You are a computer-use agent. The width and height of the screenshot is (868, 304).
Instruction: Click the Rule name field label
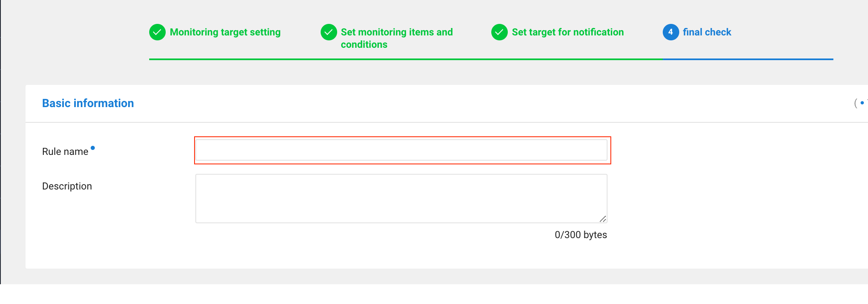(x=65, y=152)
